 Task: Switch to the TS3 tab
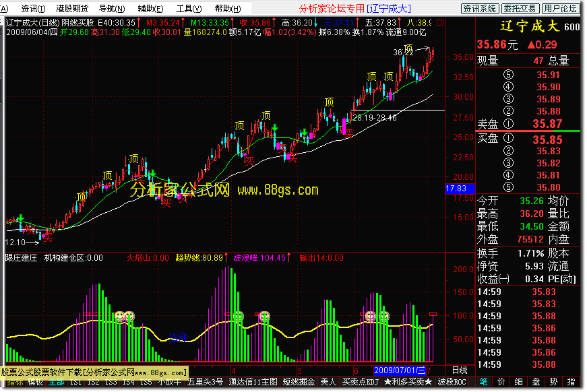tap(111, 382)
